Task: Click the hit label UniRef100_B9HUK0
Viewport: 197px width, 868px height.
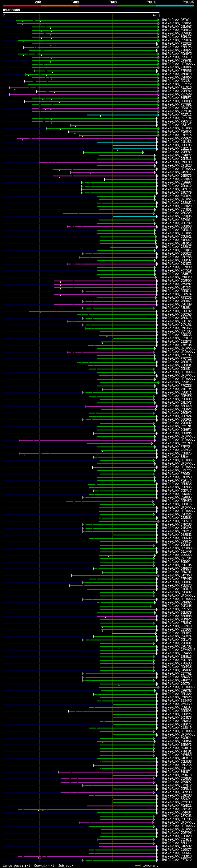Action: pyautogui.click(x=177, y=30)
